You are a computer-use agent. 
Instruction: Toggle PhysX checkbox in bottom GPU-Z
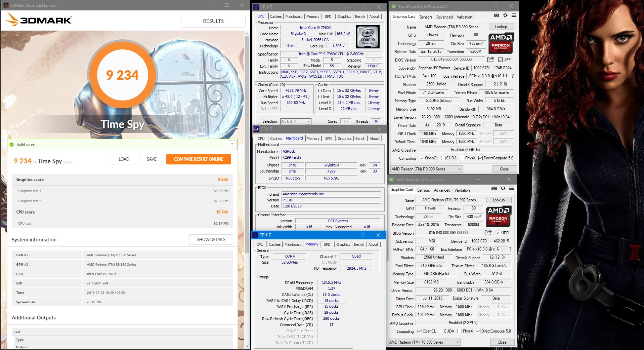(x=460, y=331)
